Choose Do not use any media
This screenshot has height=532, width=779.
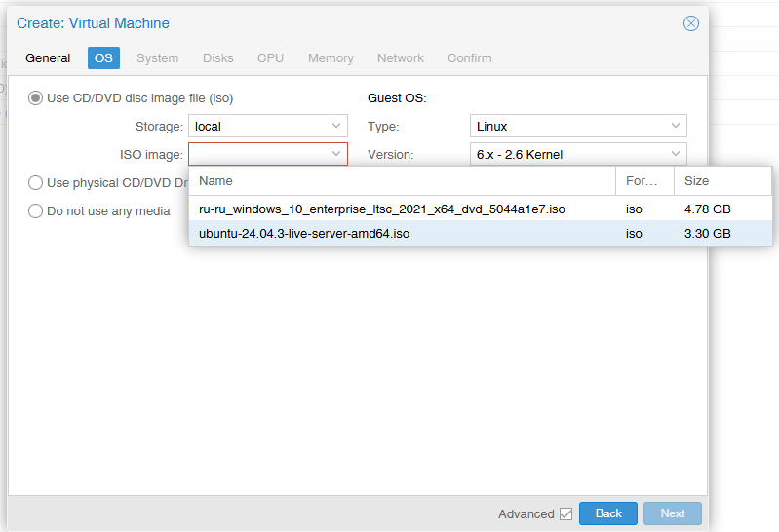point(35,211)
